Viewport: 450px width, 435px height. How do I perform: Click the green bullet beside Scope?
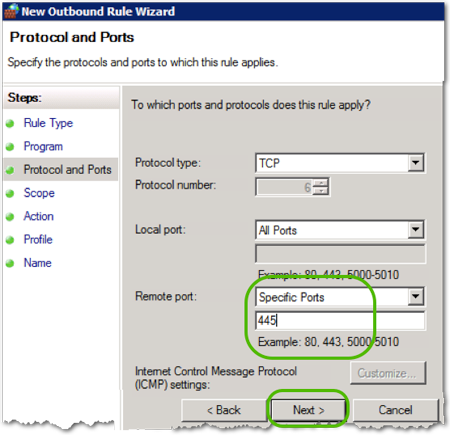pyautogui.click(x=10, y=194)
